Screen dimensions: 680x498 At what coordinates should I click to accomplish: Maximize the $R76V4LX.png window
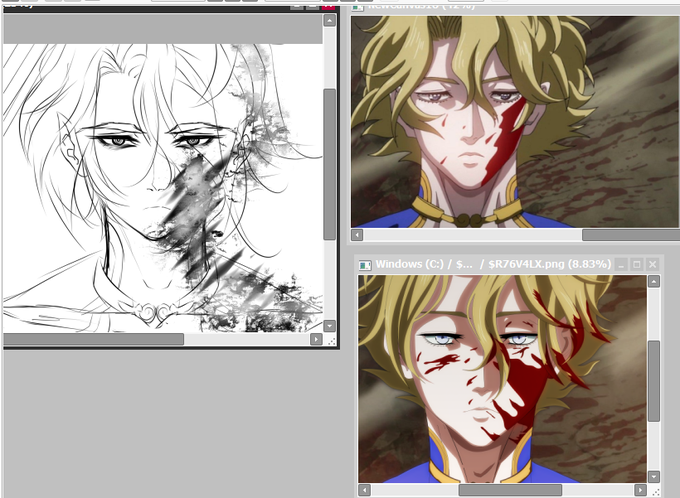[x=637, y=264]
